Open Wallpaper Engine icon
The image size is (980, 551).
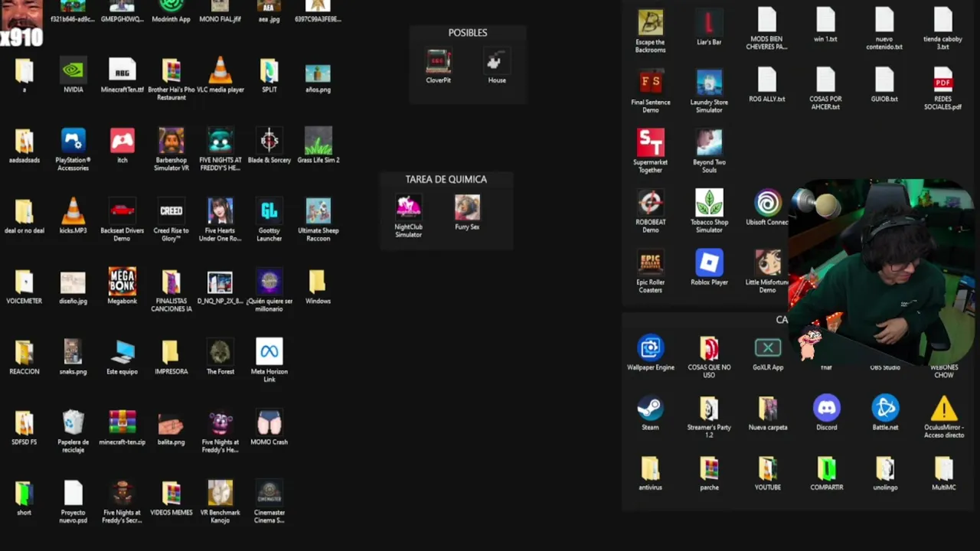[650, 347]
